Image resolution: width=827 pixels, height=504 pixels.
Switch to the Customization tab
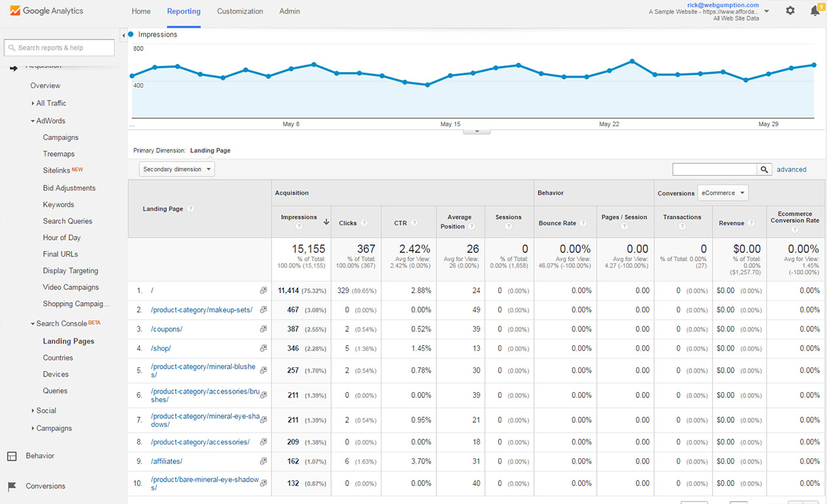[x=239, y=11]
